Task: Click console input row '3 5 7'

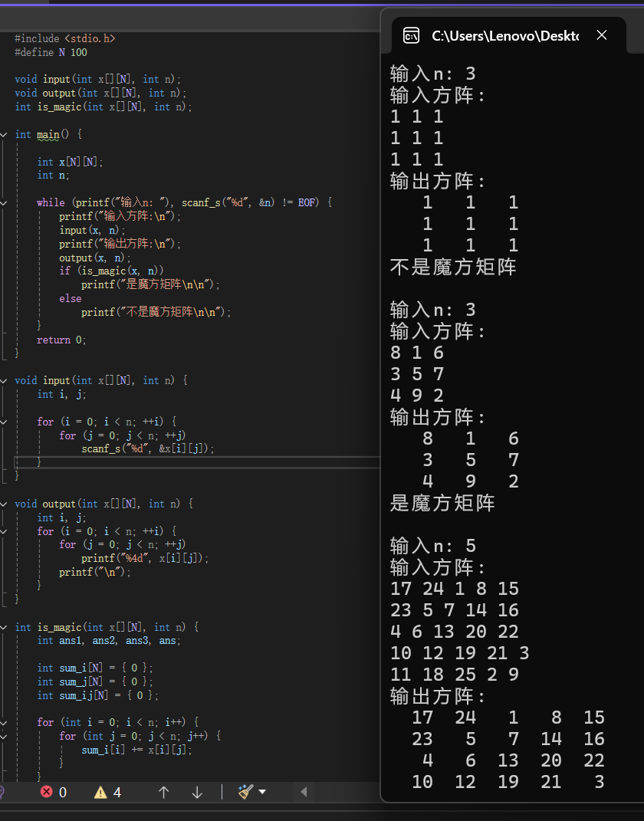Action: 417,374
